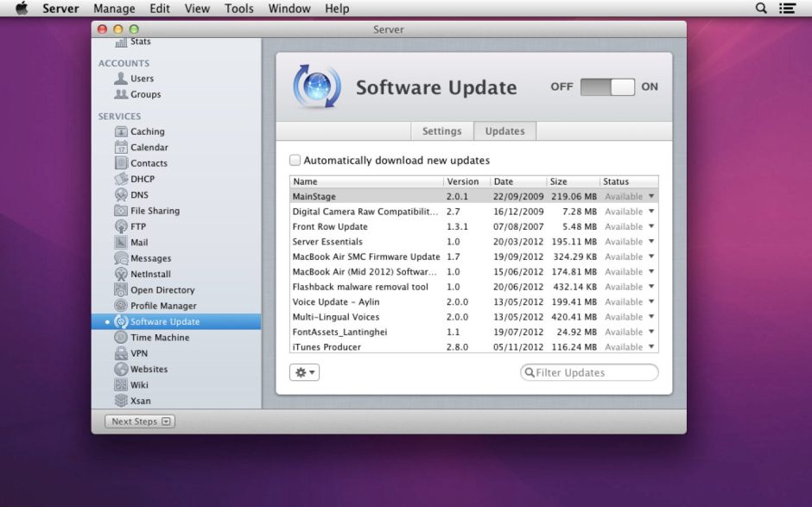Select the Calendar service icon

[121, 148]
